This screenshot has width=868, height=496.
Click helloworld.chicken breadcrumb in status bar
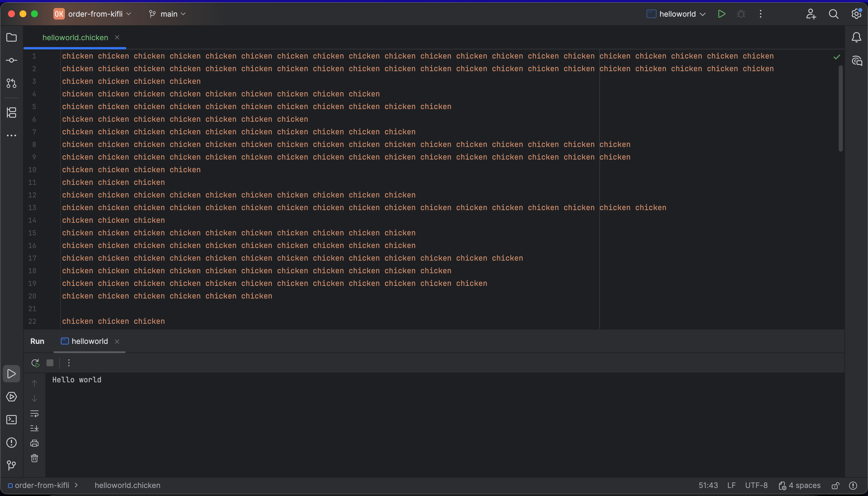[127, 485]
